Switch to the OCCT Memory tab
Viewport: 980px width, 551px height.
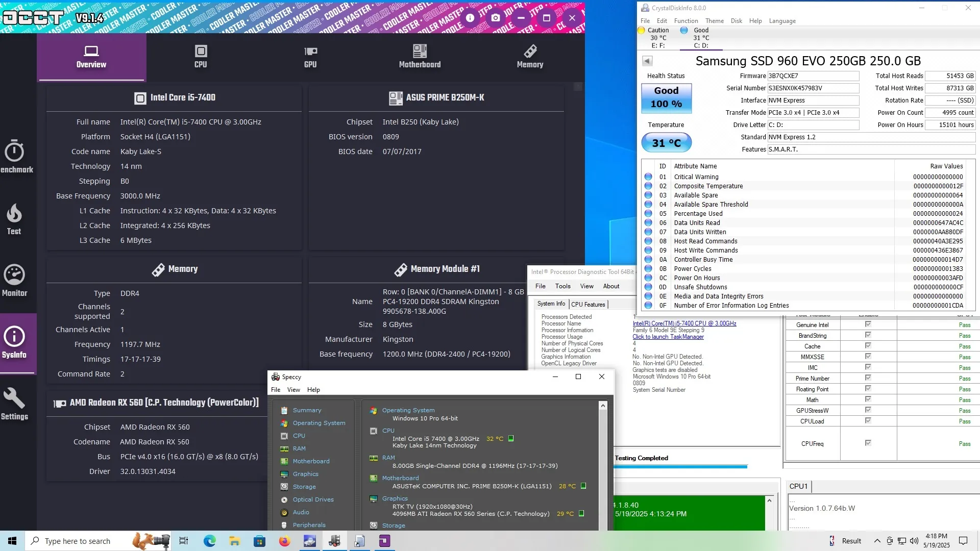coord(530,57)
